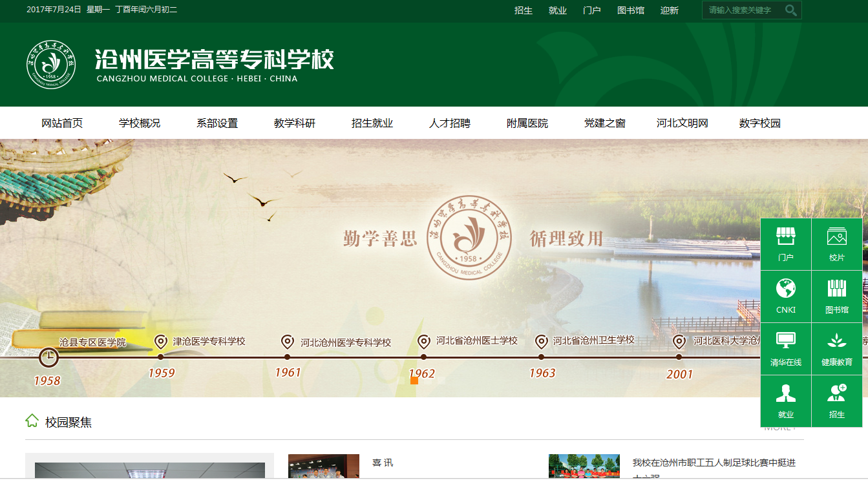Open the 喜讯 news thumbnail image
This screenshot has height=480, width=868.
pyautogui.click(x=323, y=466)
